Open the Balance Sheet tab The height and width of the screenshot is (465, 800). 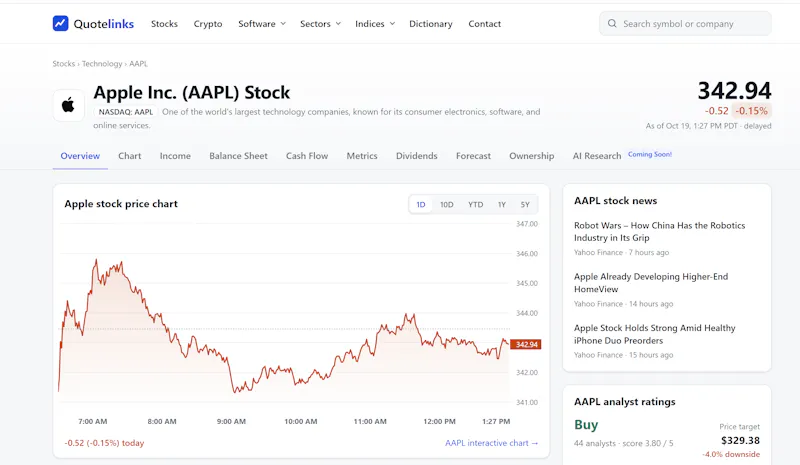pos(238,156)
